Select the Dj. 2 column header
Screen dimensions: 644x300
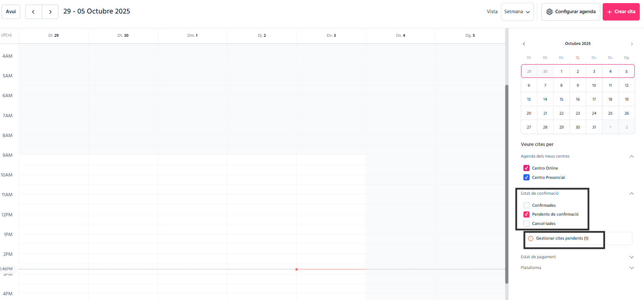tap(262, 36)
